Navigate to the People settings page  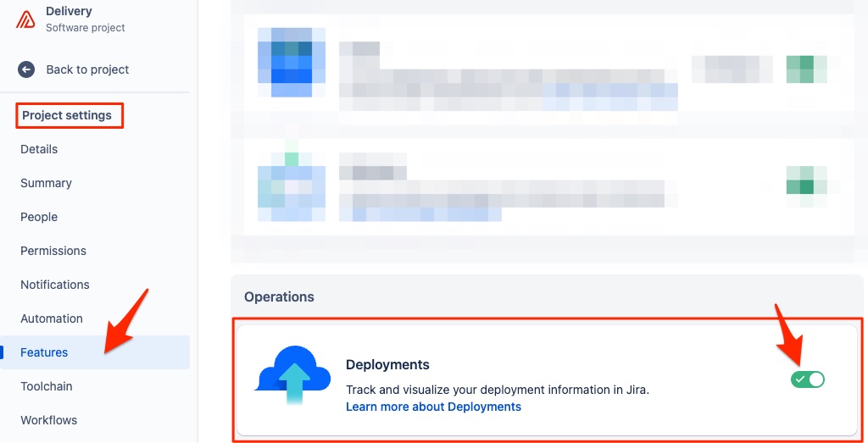39,217
